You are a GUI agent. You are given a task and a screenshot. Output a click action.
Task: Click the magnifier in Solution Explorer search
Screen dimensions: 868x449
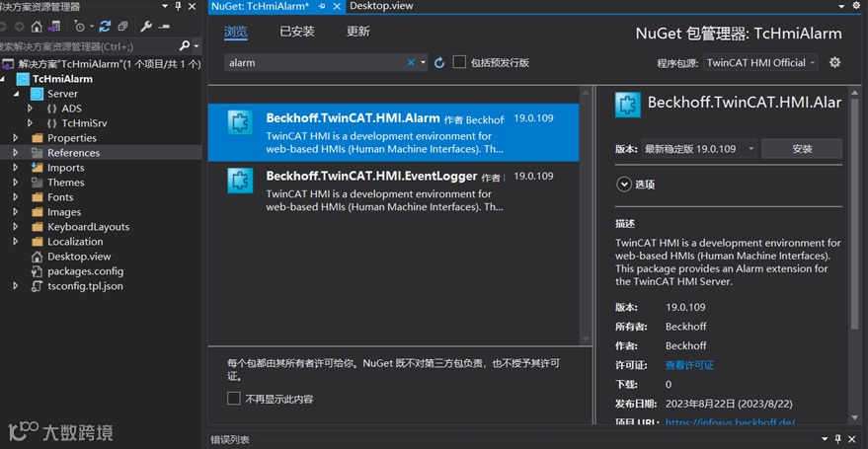[185, 46]
